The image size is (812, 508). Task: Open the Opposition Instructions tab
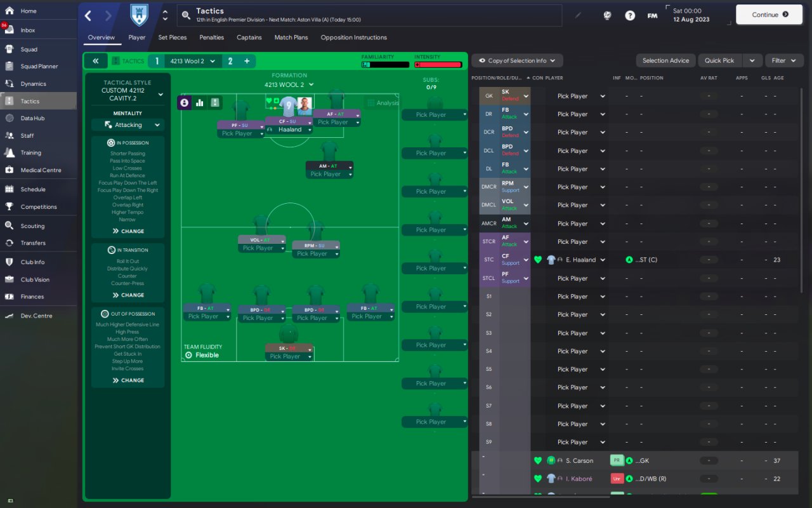pyautogui.click(x=354, y=37)
